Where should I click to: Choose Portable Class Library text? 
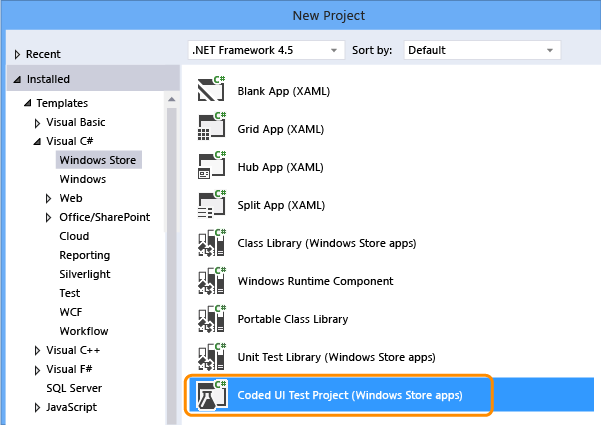pos(293,319)
